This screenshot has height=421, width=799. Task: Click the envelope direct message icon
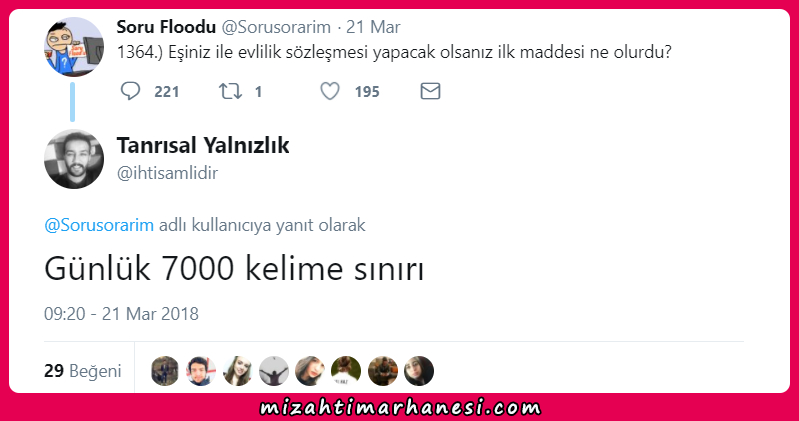[430, 91]
